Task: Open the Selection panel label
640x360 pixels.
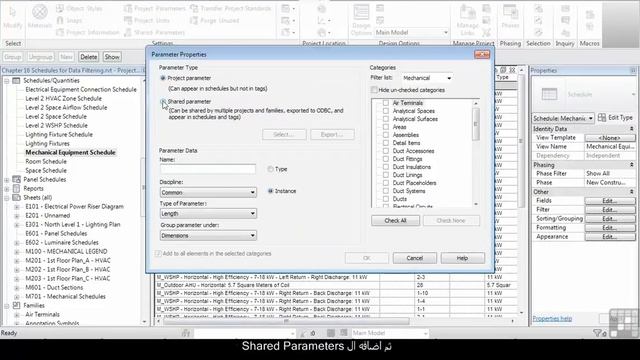Action: tap(538, 43)
